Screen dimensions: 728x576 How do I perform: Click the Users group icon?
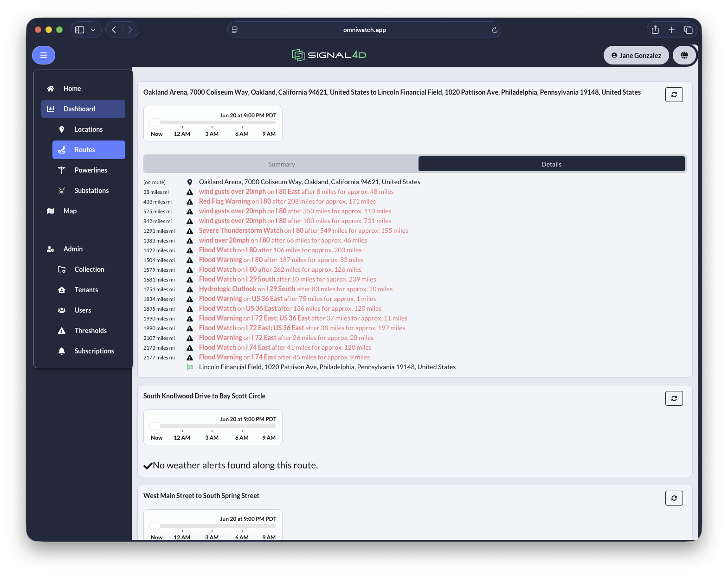pos(62,310)
